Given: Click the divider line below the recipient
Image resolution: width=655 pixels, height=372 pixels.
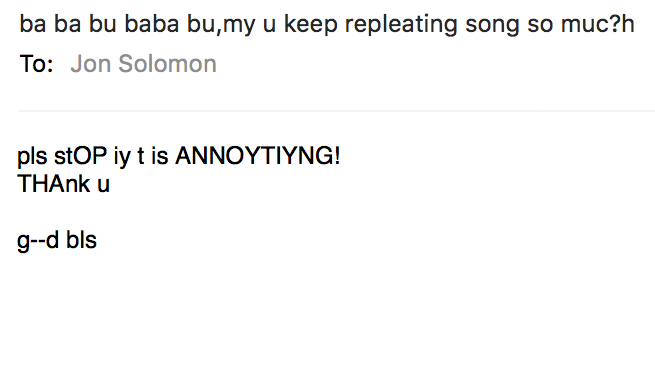Looking at the screenshot, I should (337, 111).
